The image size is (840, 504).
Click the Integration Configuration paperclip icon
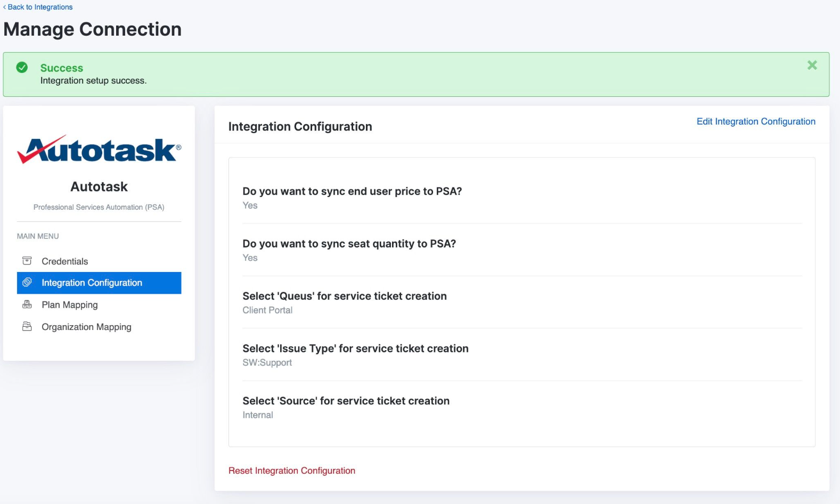click(x=27, y=282)
